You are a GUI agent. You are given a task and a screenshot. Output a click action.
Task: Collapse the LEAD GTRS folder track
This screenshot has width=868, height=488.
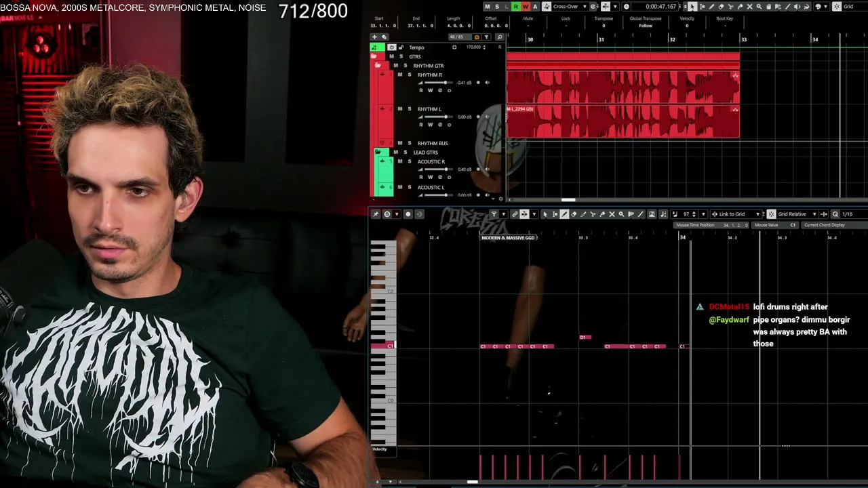click(x=378, y=152)
